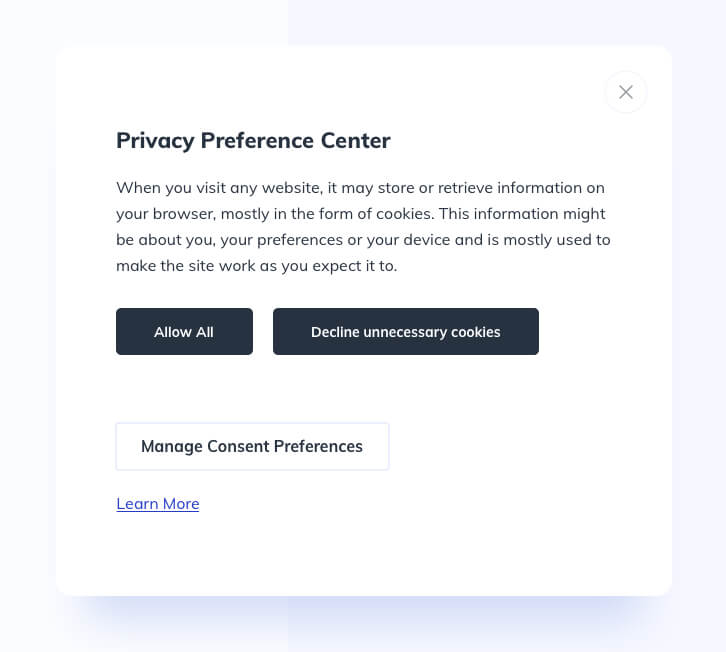This screenshot has width=726, height=652.
Task: Click the text line starting "be about you"
Action: (x=363, y=240)
